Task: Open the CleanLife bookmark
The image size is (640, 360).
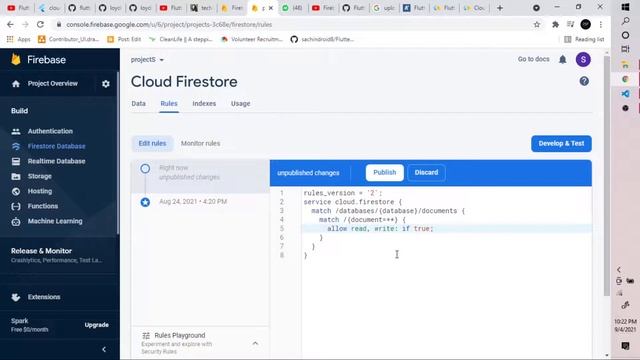Action: pyautogui.click(x=181, y=39)
